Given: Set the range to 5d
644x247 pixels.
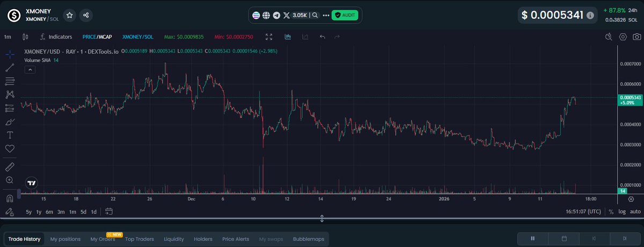Looking at the screenshot, I should coord(83,212).
